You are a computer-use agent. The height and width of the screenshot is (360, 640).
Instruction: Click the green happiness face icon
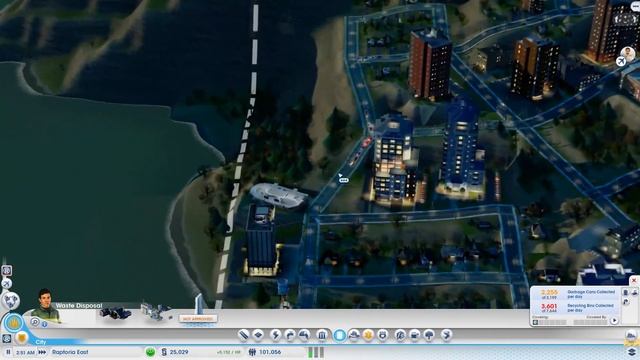point(150,352)
